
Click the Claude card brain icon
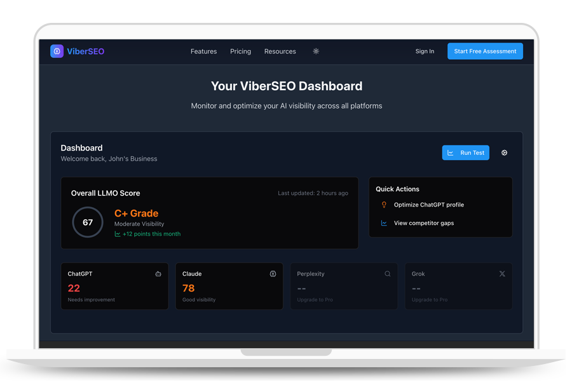273,274
